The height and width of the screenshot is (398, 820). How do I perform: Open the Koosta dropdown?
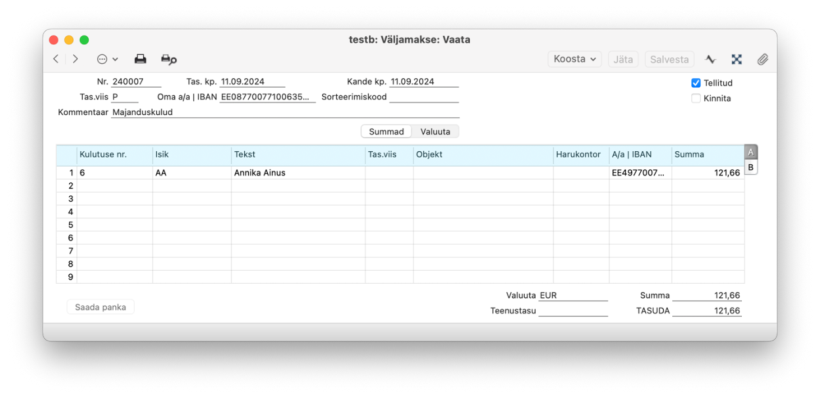[575, 59]
